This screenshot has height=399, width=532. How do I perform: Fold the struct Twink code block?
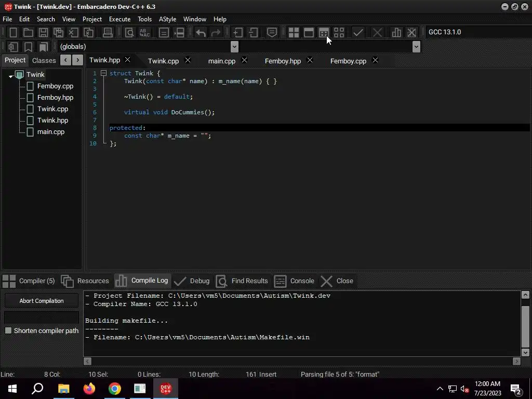[103, 73]
